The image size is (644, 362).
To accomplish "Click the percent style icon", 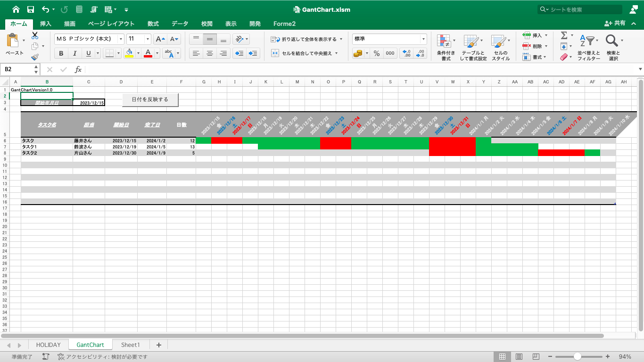I will coord(376,53).
